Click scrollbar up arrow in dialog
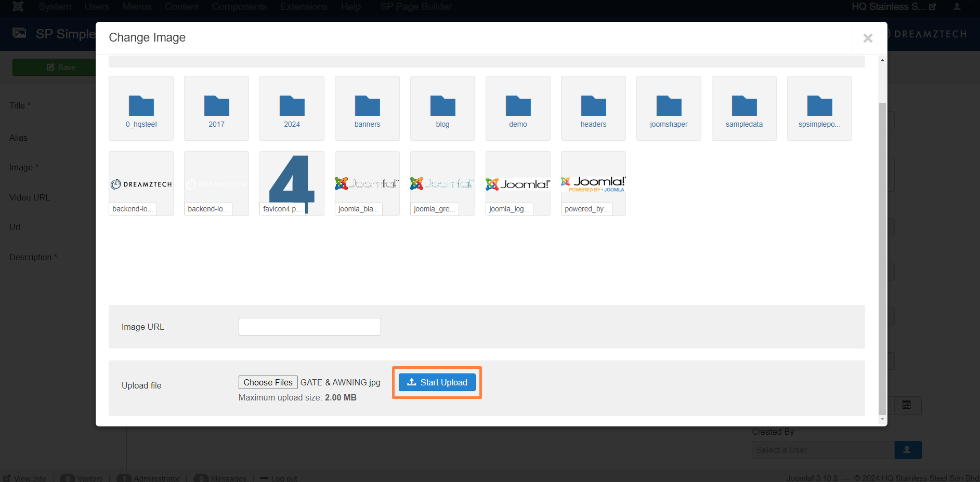The height and width of the screenshot is (482, 980). pyautogui.click(x=882, y=61)
